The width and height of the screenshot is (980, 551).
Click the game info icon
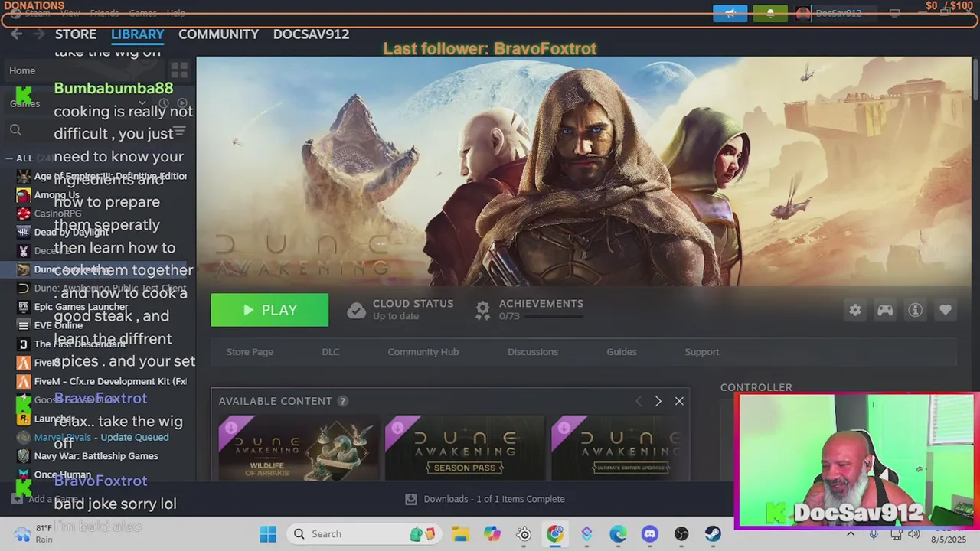pyautogui.click(x=915, y=310)
